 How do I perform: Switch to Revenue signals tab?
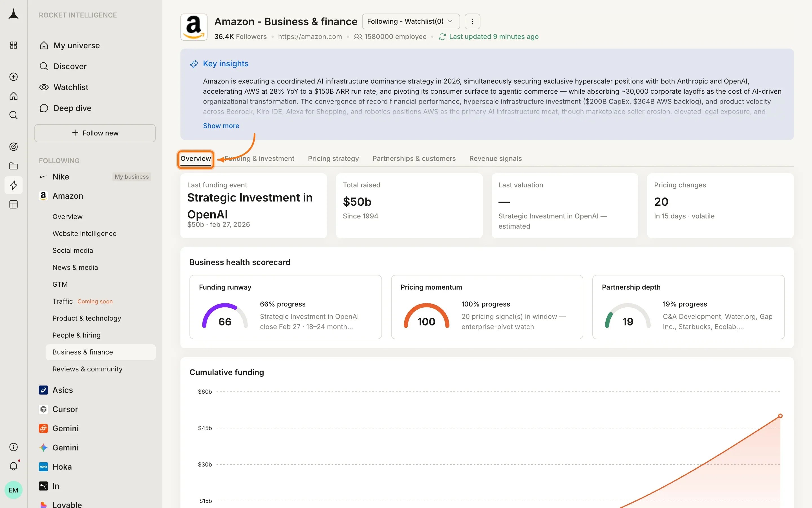[x=495, y=159]
